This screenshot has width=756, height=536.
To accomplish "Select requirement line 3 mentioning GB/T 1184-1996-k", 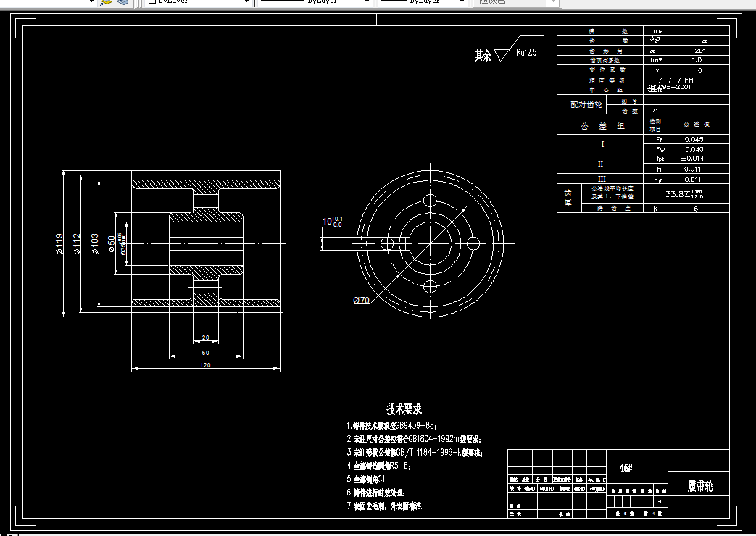I will coord(415,453).
